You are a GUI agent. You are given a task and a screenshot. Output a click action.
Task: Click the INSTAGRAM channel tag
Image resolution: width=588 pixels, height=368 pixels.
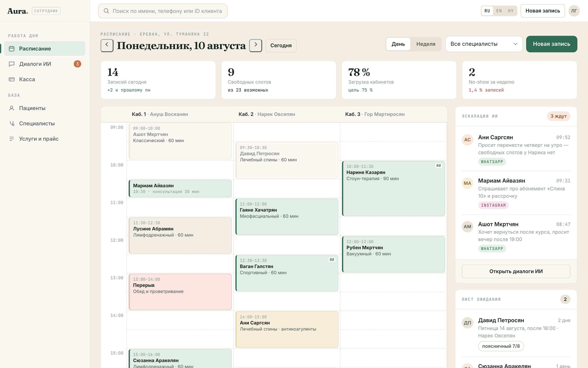tap(493, 205)
